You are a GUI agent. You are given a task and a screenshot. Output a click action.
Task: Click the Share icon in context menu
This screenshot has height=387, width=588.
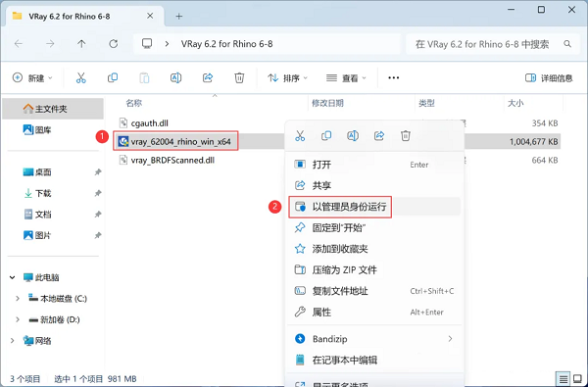379,136
